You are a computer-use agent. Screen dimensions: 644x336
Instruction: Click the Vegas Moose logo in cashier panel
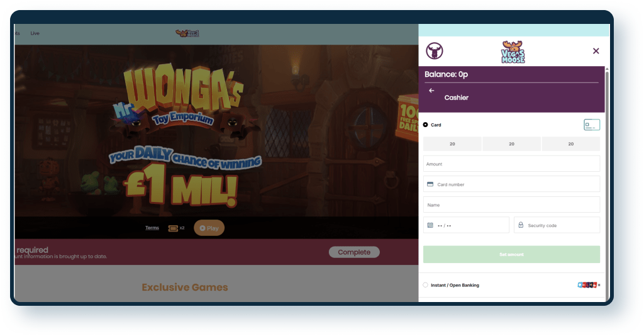click(513, 52)
